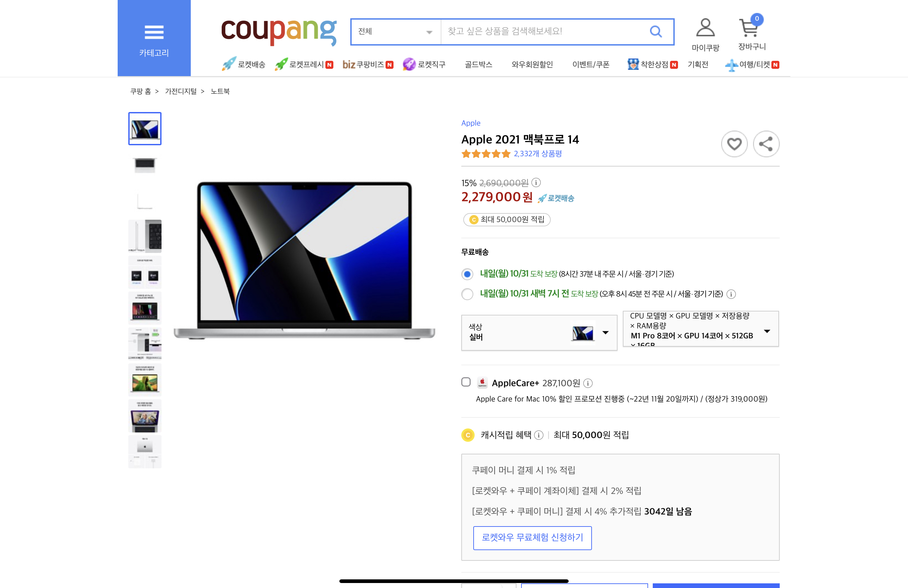The width and height of the screenshot is (908, 588).
Task: Open the 전체 search category dropdown
Action: point(395,32)
